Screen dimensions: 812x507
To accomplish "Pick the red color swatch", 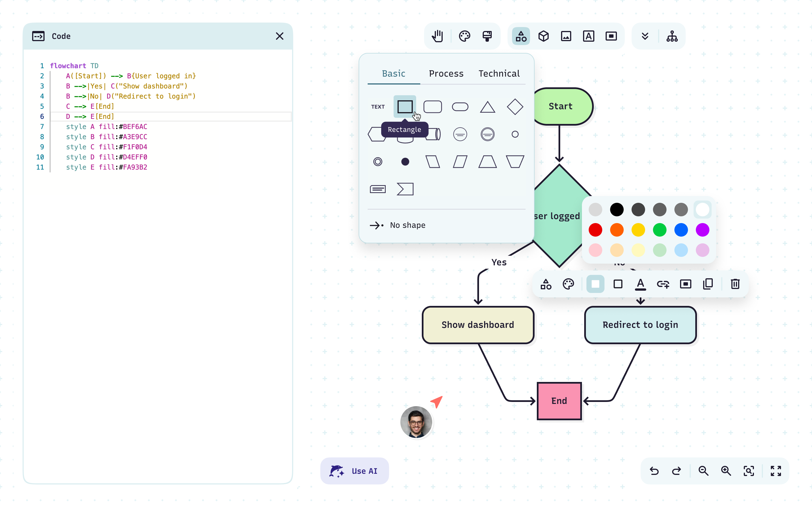I will [x=595, y=230].
